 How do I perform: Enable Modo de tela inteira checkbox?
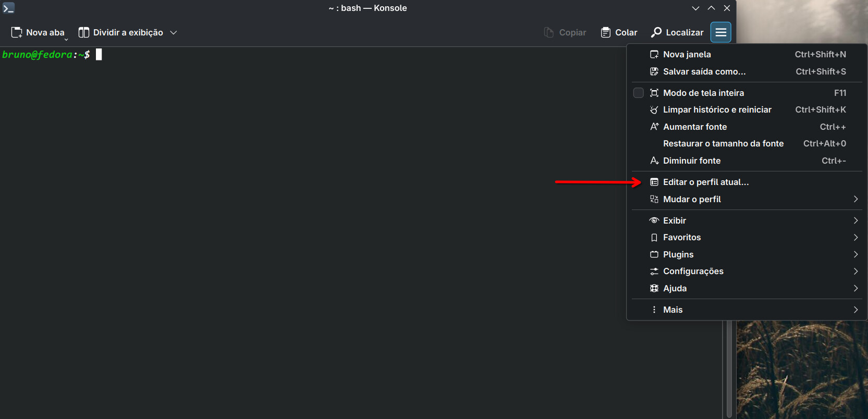coord(638,93)
